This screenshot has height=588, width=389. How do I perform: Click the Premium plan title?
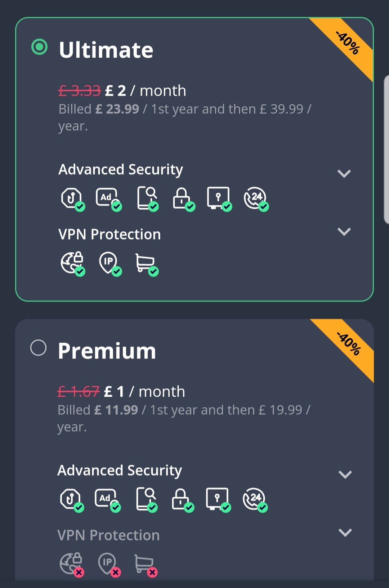coord(107,351)
